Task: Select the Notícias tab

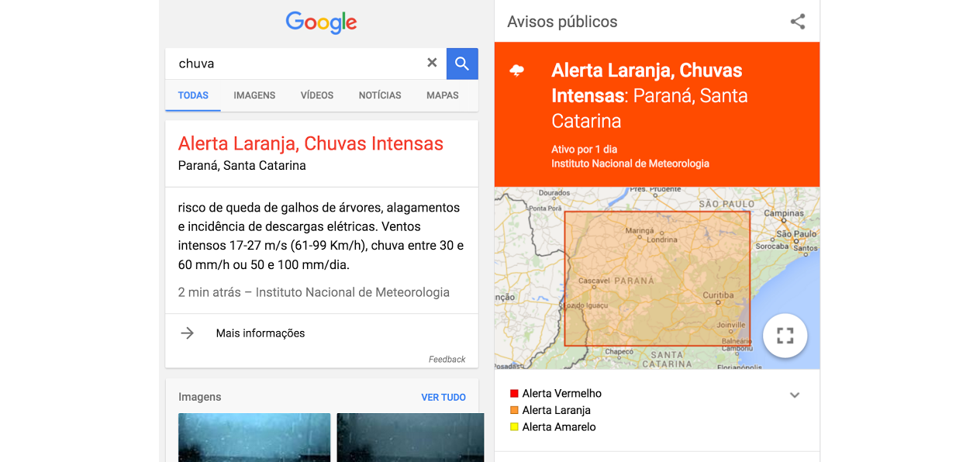Action: (380, 95)
